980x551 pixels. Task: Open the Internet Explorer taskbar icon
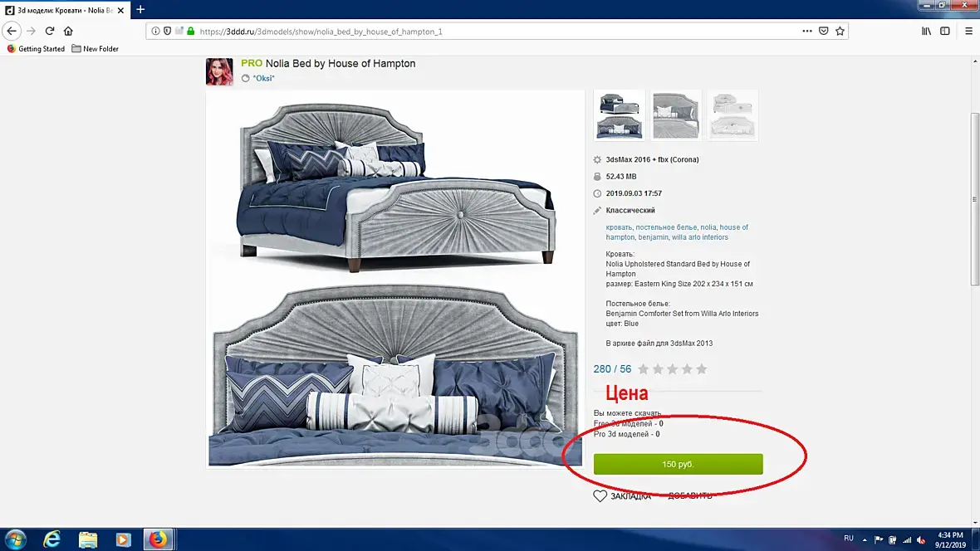(51, 539)
